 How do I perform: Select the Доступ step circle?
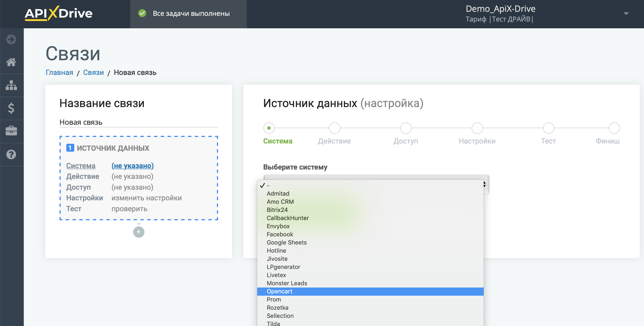click(x=406, y=128)
